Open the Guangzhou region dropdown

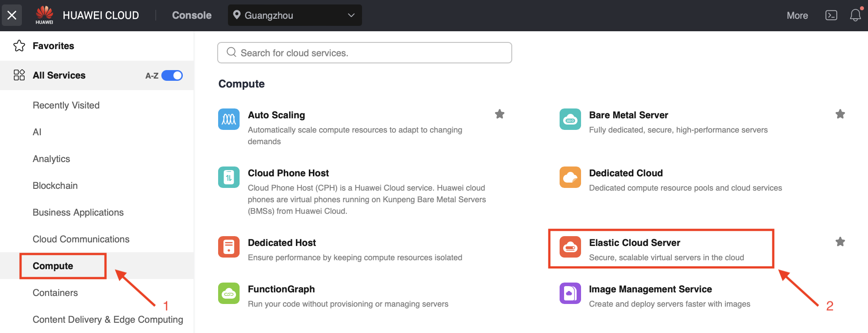tap(295, 16)
